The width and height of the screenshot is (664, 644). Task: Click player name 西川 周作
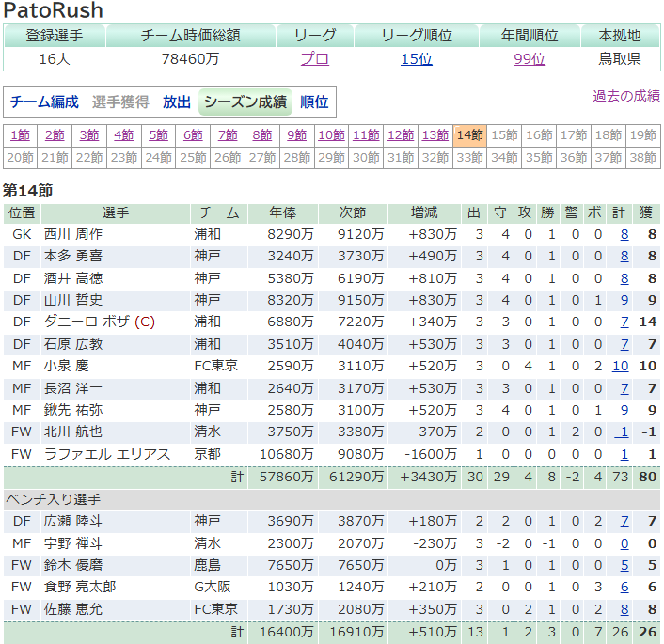click(x=73, y=235)
